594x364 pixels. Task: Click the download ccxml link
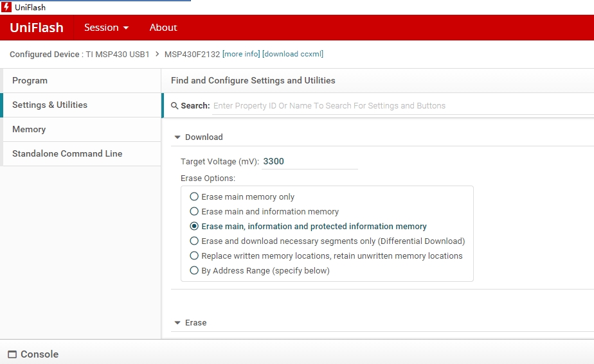point(292,55)
